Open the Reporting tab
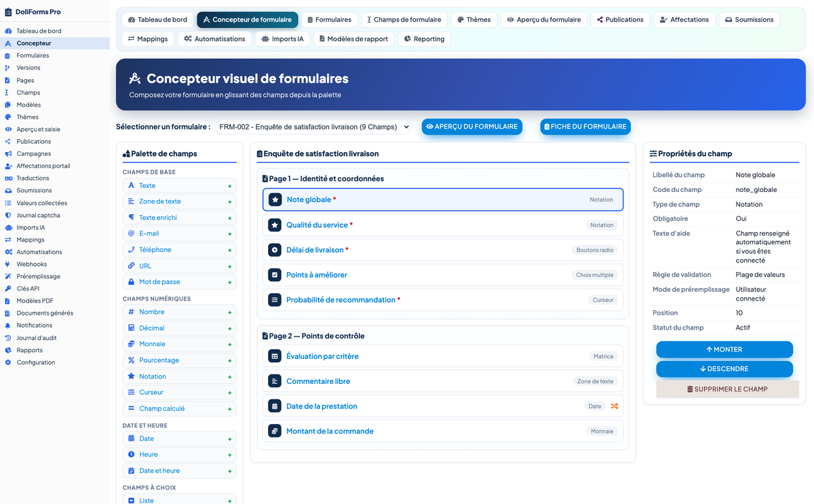 424,39
